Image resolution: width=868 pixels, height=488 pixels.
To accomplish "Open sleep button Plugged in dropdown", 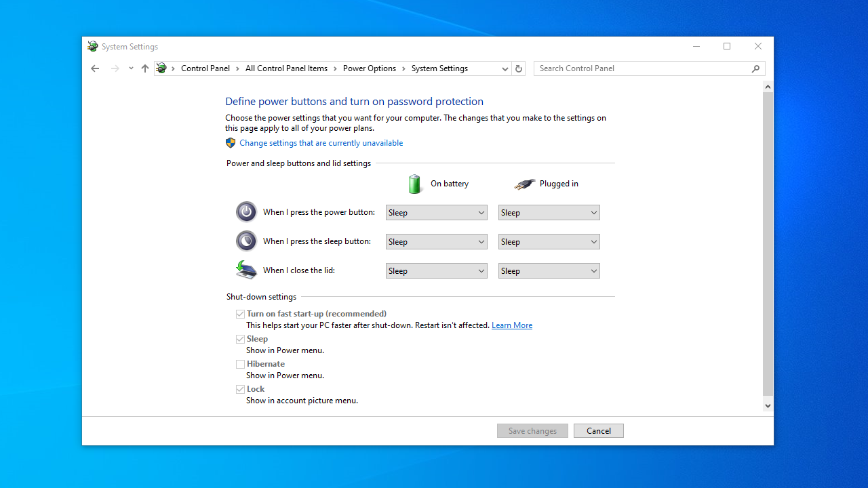I will tap(549, 242).
